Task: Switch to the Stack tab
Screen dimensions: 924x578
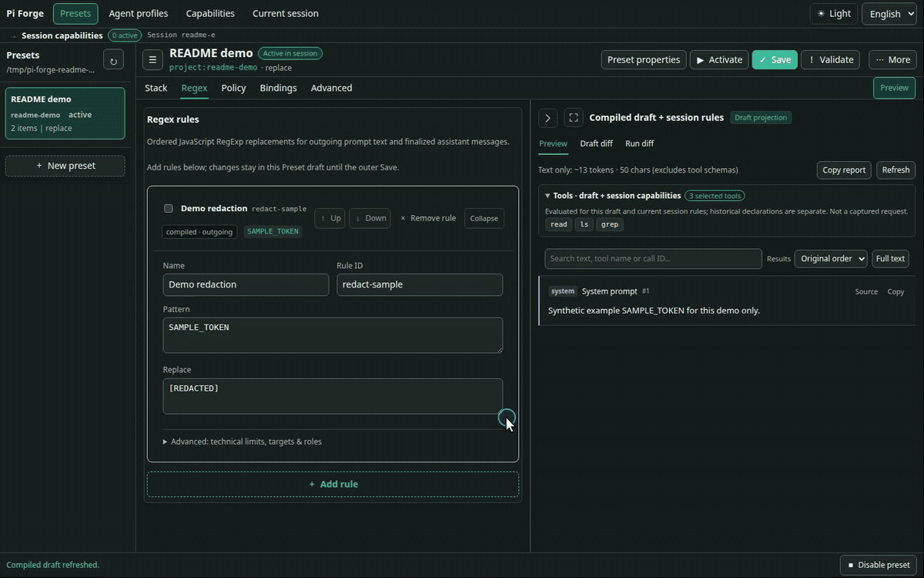Action: coord(156,88)
